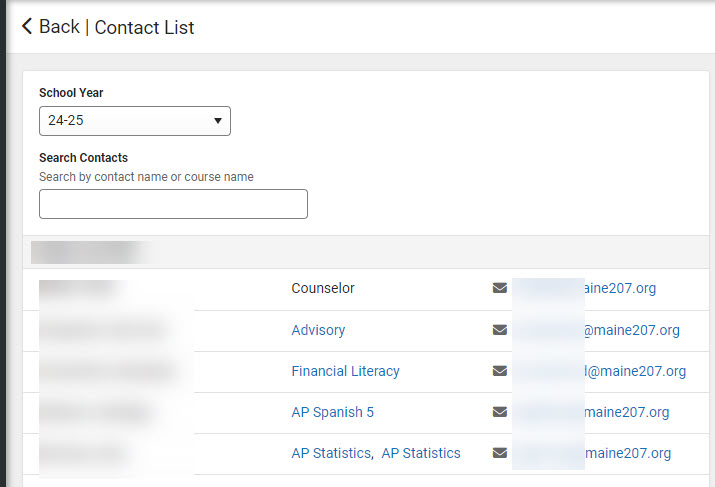
Task: Open the Advisory course link
Action: coord(318,330)
